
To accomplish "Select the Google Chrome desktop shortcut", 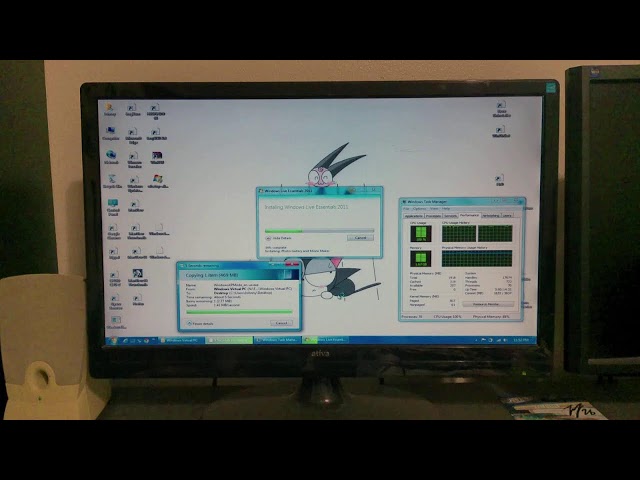I will (114, 231).
